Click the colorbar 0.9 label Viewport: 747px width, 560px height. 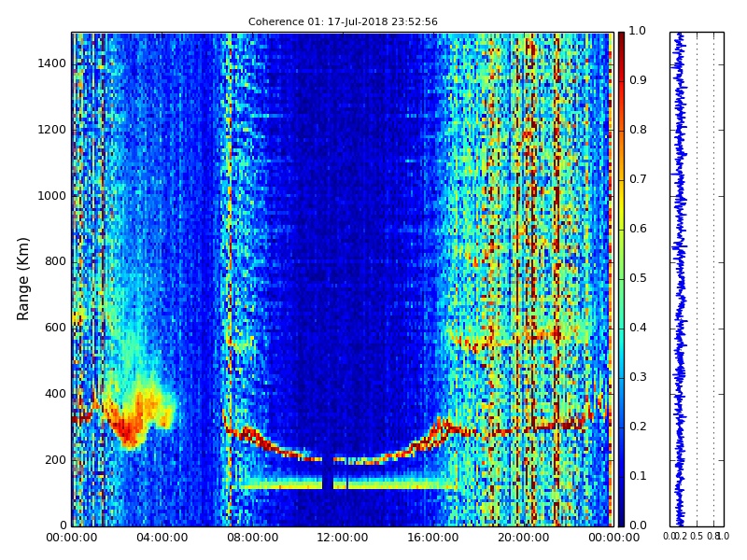coord(638,80)
